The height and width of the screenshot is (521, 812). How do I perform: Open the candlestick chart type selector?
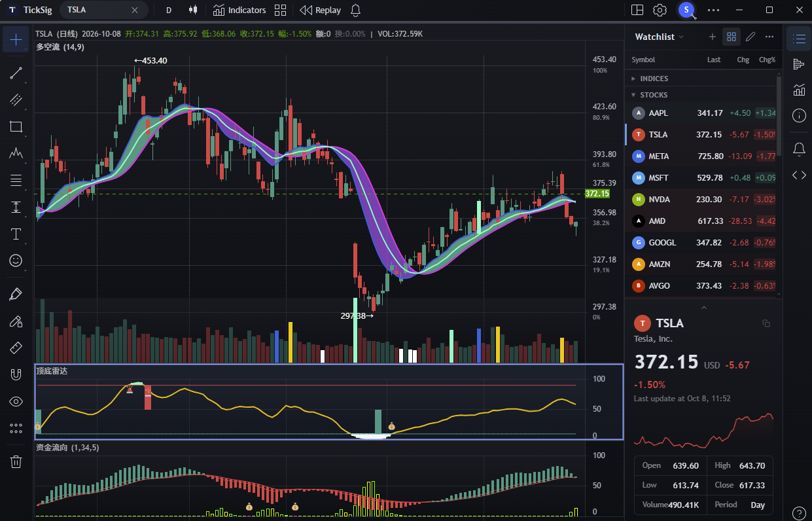(x=192, y=10)
